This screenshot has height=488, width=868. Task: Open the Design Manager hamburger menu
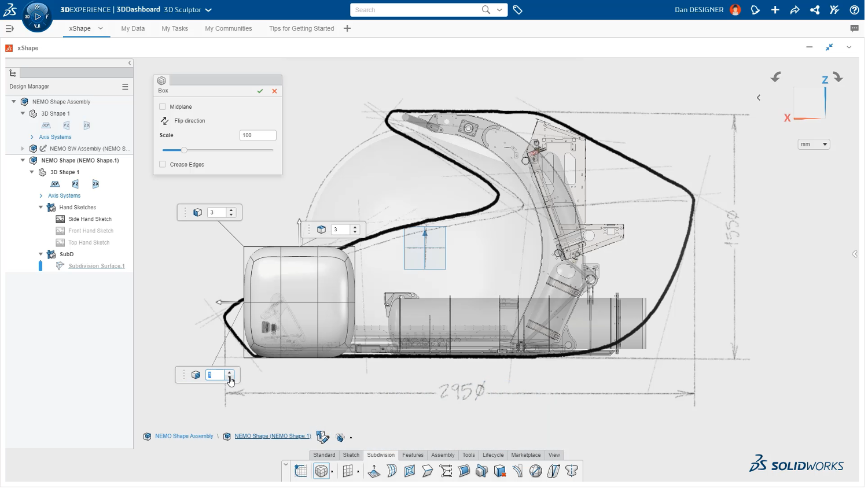coord(125,87)
